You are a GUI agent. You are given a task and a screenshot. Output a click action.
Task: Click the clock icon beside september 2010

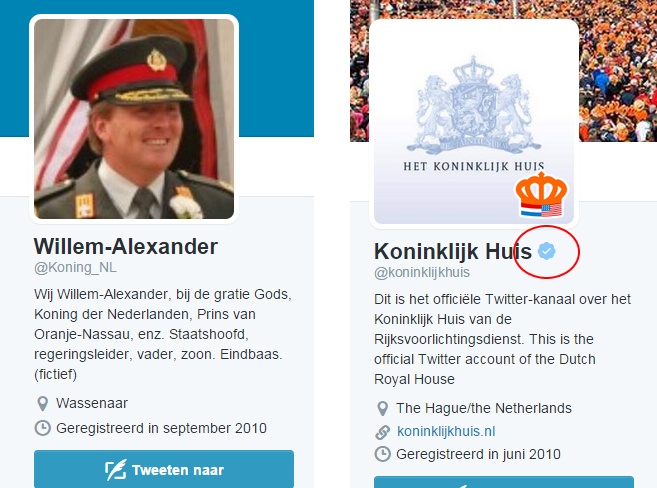click(42, 428)
